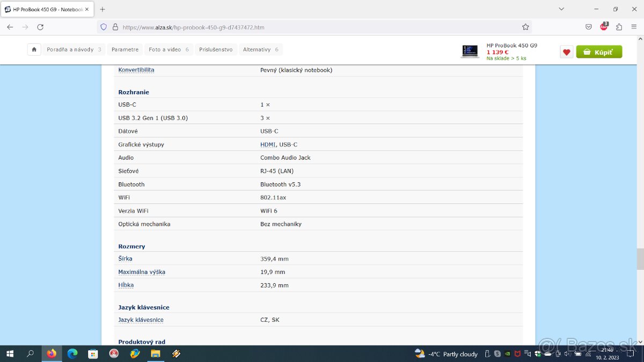
Task: Open McAfee from the system tray
Action: (517, 354)
